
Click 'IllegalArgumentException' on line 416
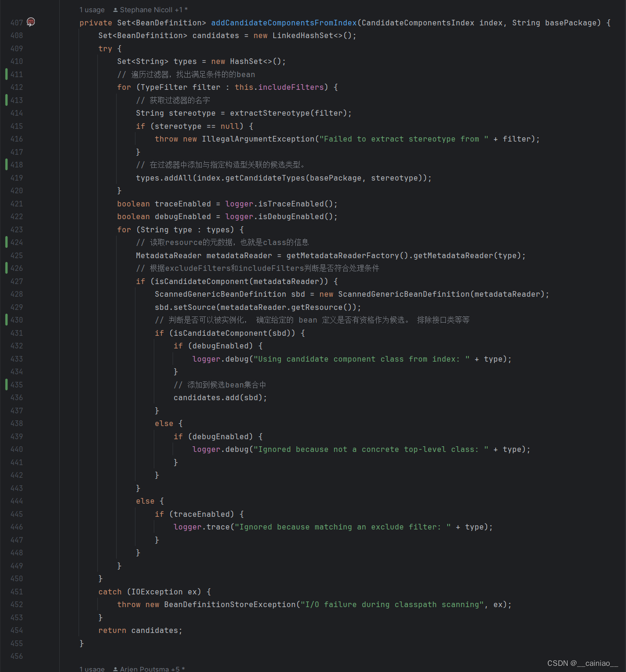(x=258, y=139)
